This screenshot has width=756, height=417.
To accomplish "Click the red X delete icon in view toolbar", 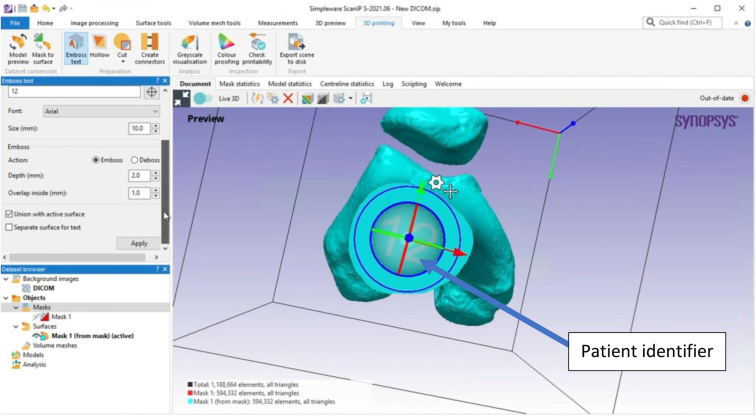I will [x=288, y=99].
